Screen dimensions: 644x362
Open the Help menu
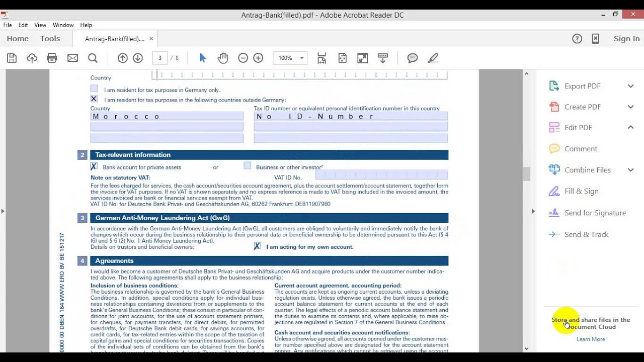pyautogui.click(x=86, y=25)
